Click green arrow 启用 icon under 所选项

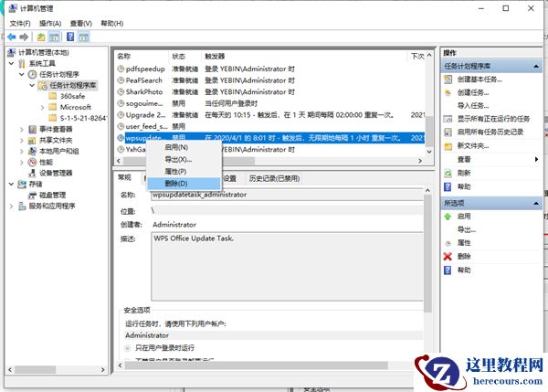448,217
